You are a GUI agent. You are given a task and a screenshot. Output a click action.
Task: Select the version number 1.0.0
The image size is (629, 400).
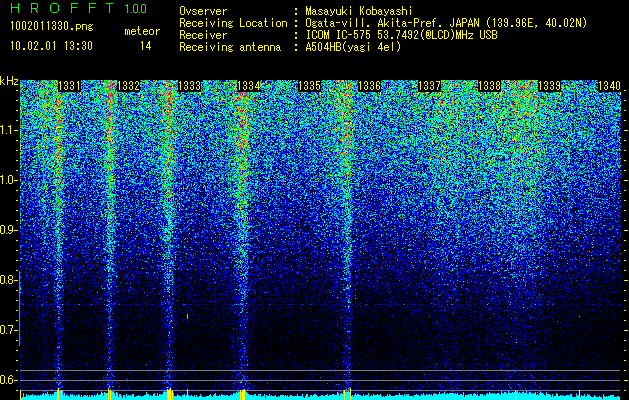point(135,8)
